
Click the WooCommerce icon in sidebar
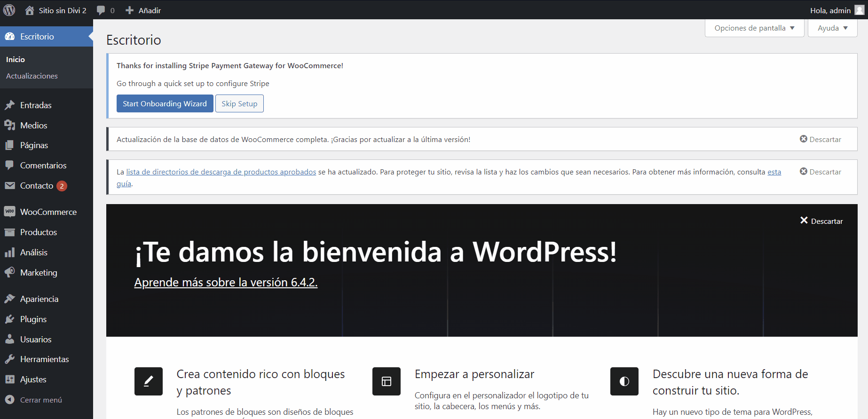pyautogui.click(x=9, y=212)
